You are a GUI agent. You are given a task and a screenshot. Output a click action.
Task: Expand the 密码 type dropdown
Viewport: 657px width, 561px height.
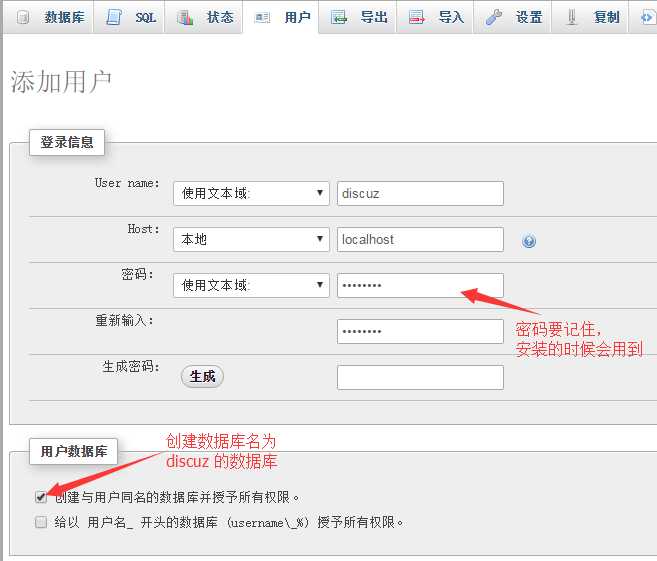pyautogui.click(x=251, y=286)
